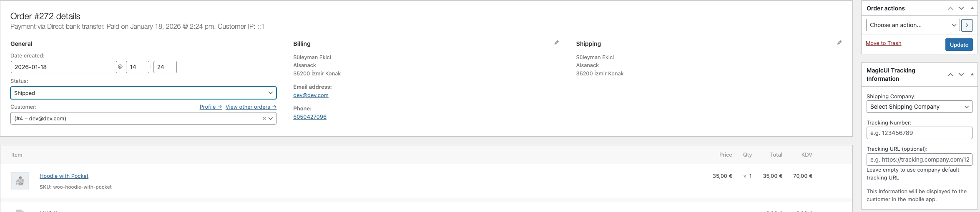Screen dimensions: 980x212
Task: Move MagicUI Tracking Information panel up
Action: pos(950,75)
